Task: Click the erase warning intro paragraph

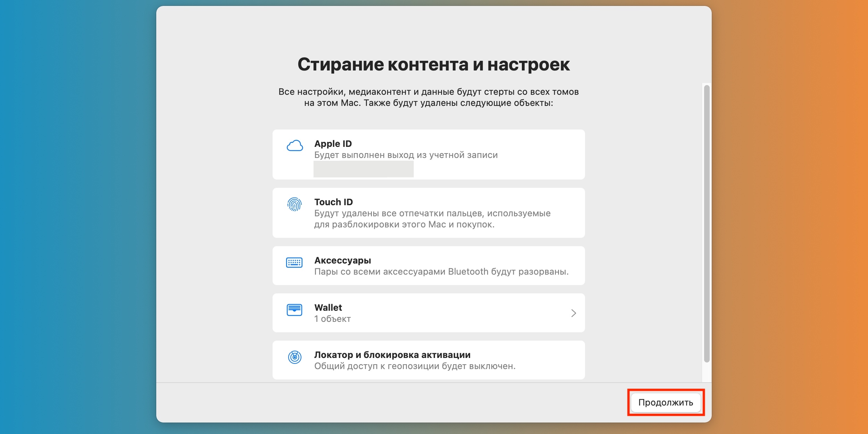Action: click(x=428, y=97)
